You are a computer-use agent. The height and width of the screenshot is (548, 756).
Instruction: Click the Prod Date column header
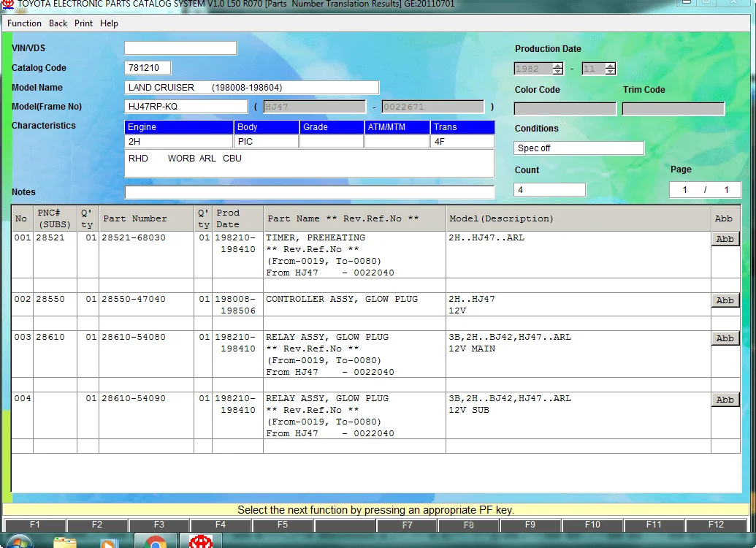coord(237,218)
